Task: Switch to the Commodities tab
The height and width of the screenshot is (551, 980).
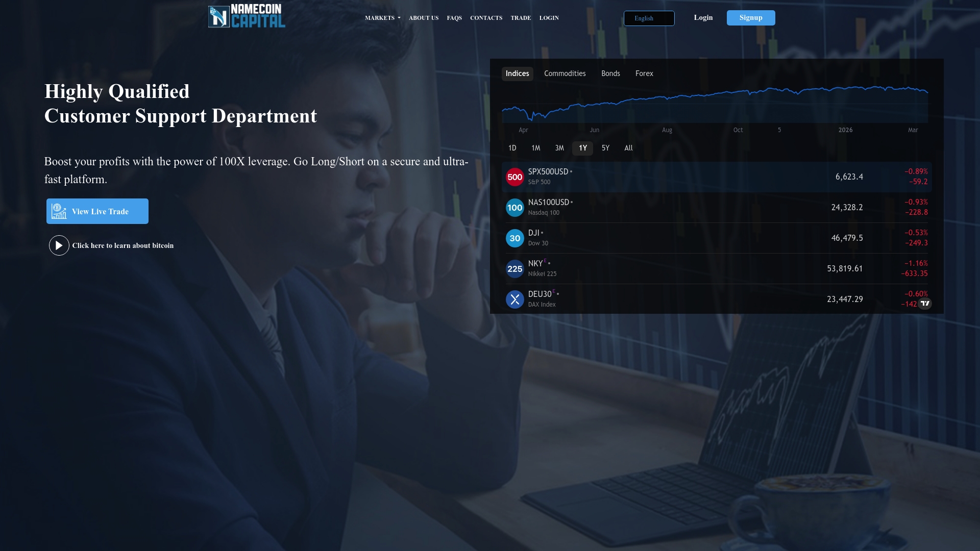Action: pos(565,73)
